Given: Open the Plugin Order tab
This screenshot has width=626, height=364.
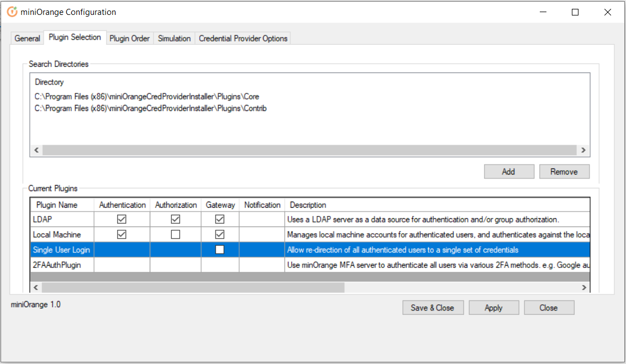Looking at the screenshot, I should [x=129, y=38].
